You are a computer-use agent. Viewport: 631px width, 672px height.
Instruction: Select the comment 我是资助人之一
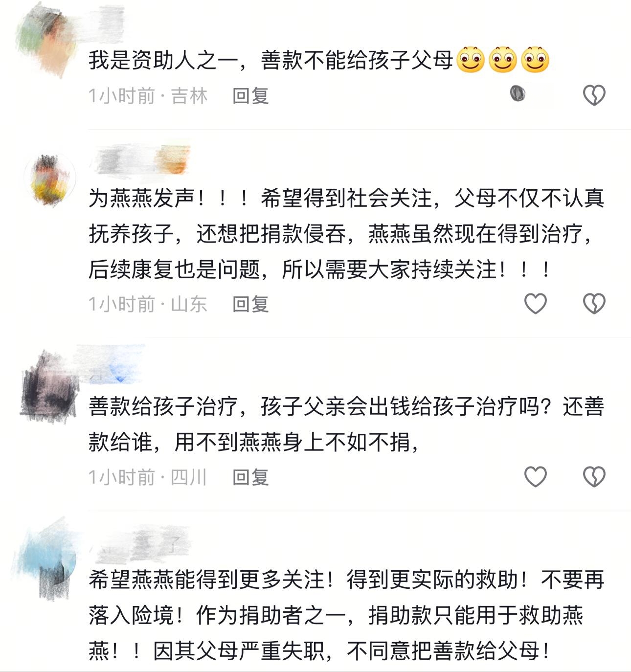click(x=319, y=60)
